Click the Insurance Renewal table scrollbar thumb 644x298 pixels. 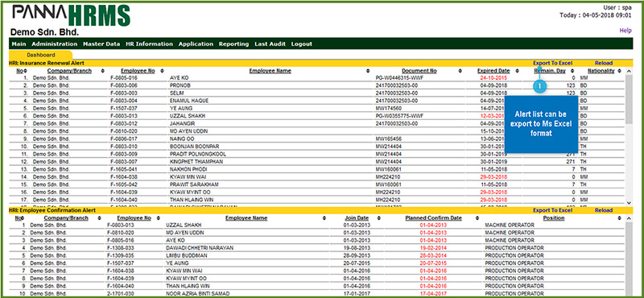[x=629, y=99]
